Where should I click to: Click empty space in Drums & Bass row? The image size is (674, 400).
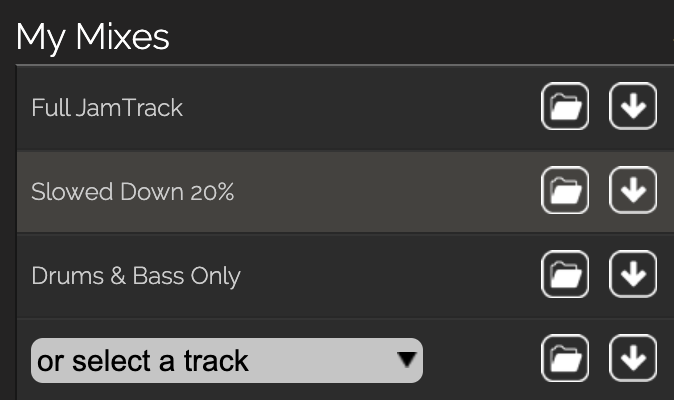click(390, 275)
